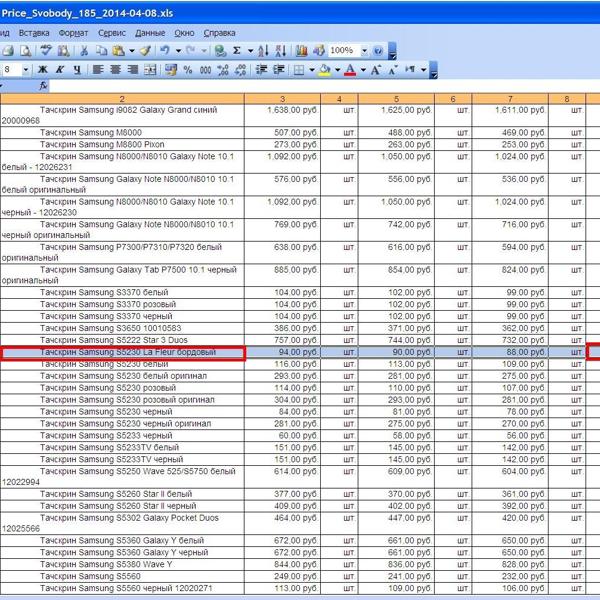Click the Drawing toolbar icon

318,51
